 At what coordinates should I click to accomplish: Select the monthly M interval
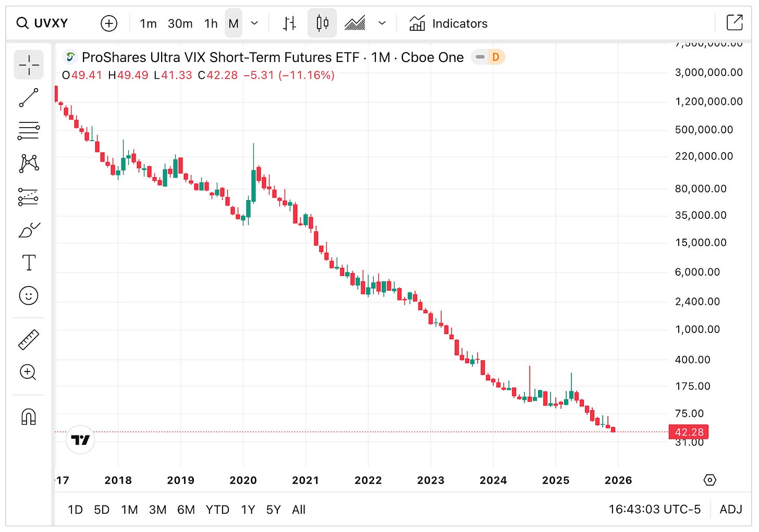[x=234, y=23]
